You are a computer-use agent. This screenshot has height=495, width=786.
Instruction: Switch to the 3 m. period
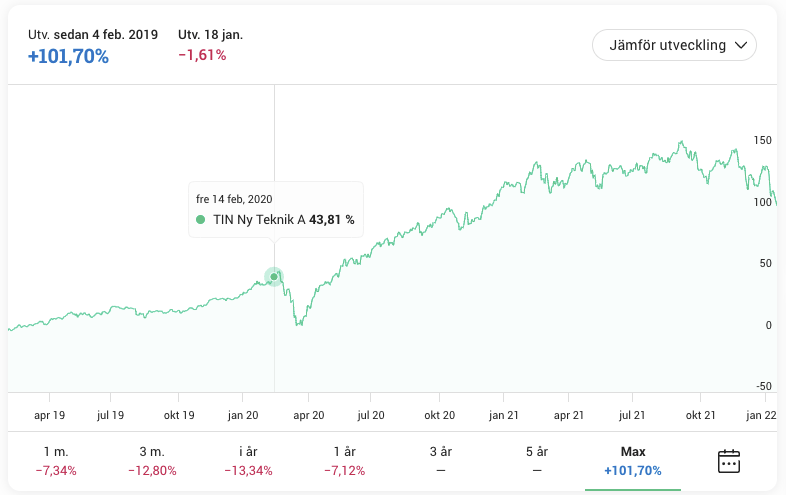click(x=152, y=461)
